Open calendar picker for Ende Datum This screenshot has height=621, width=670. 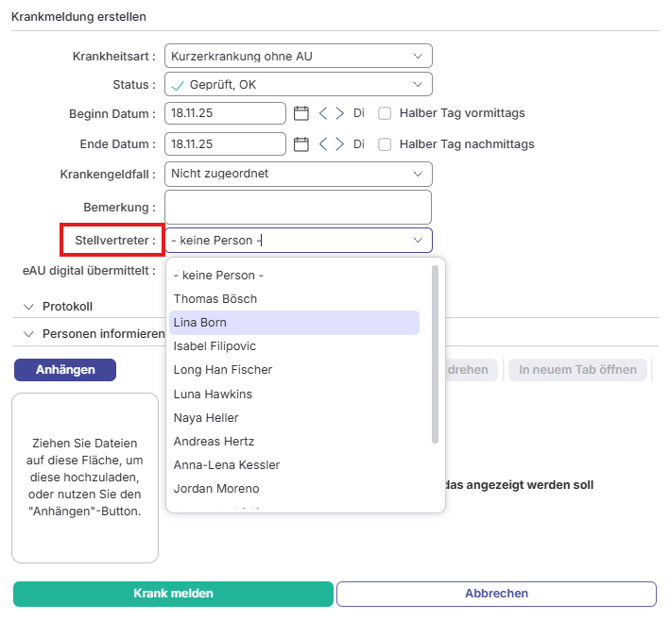click(301, 144)
